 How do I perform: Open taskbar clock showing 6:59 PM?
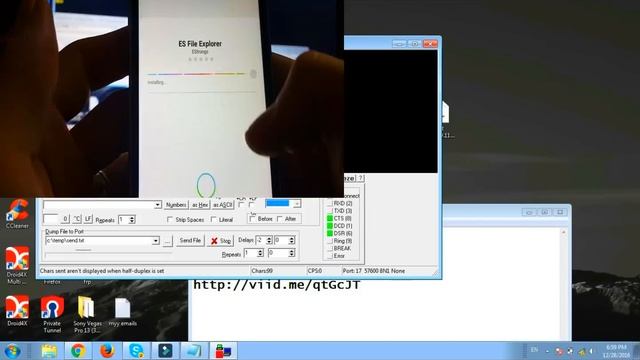tap(616, 351)
